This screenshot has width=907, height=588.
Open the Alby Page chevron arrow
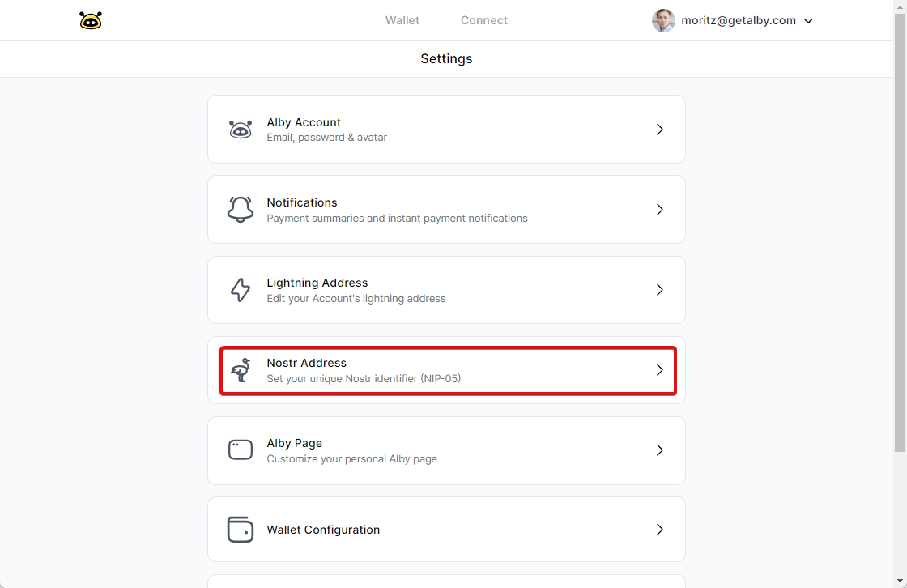[x=660, y=450]
